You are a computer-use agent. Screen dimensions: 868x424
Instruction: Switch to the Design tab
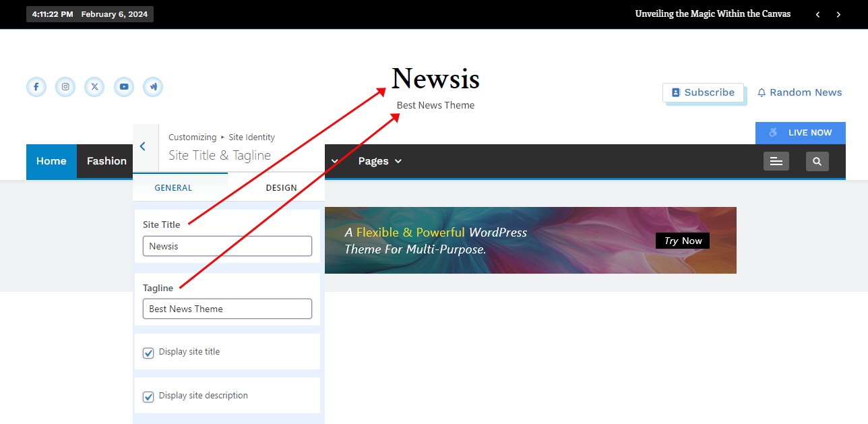(281, 188)
